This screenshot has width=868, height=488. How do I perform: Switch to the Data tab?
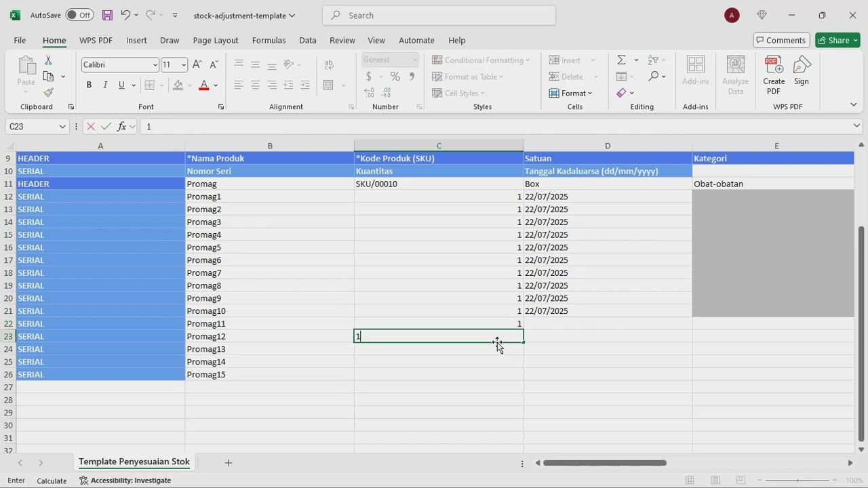coord(308,40)
